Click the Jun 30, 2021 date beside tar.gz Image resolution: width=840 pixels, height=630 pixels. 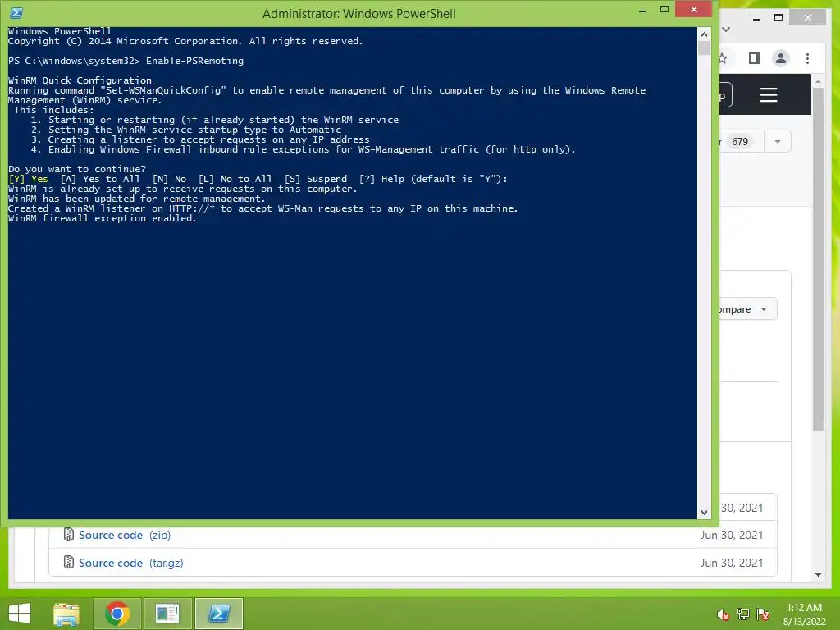pos(731,563)
